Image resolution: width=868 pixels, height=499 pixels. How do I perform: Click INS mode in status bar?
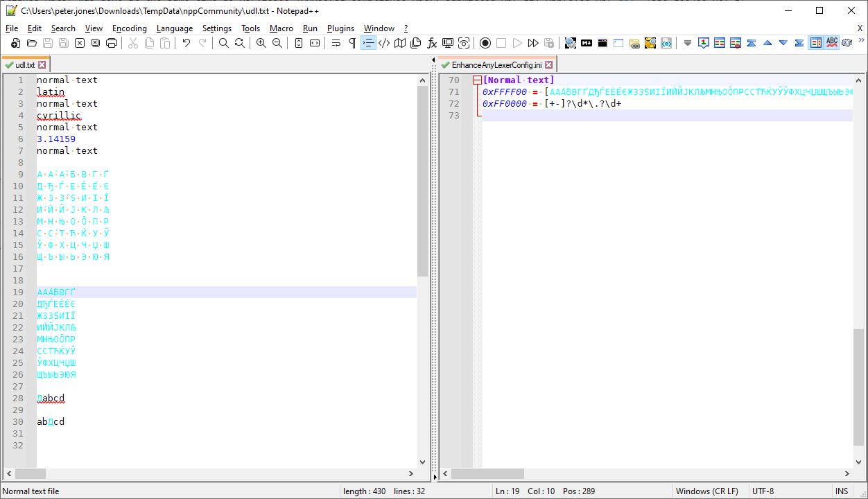(841, 491)
